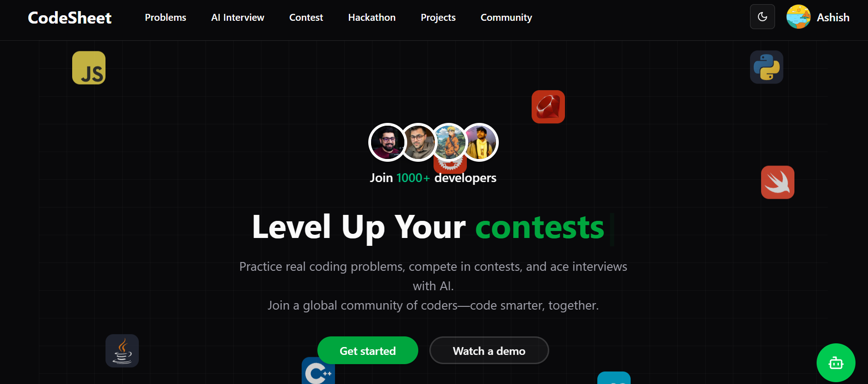Open the Projects nav item
868x384 pixels.
(x=438, y=18)
